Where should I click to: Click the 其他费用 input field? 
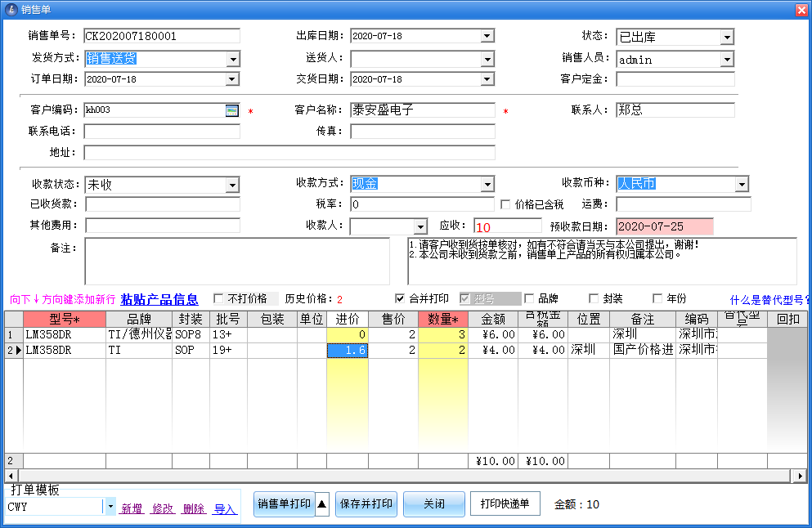163,226
